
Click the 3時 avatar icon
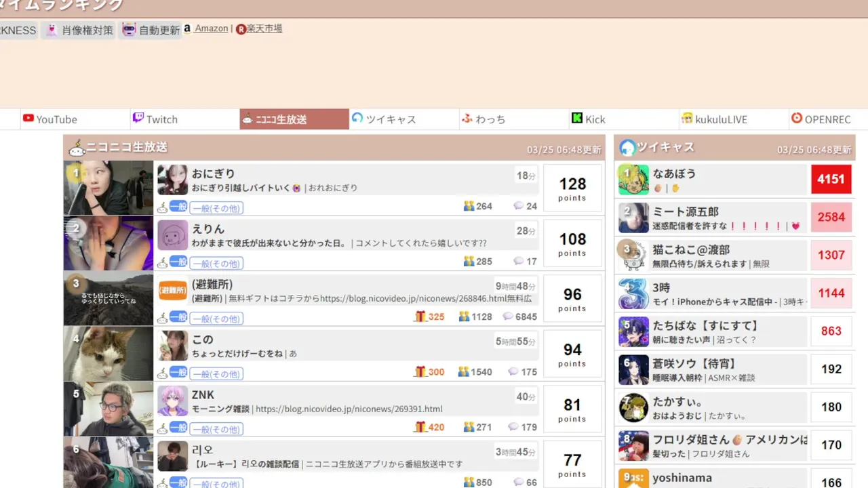[633, 293]
